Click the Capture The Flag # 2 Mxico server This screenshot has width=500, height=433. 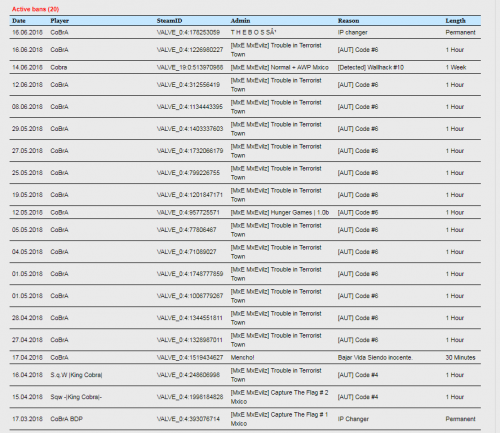pos(279,397)
